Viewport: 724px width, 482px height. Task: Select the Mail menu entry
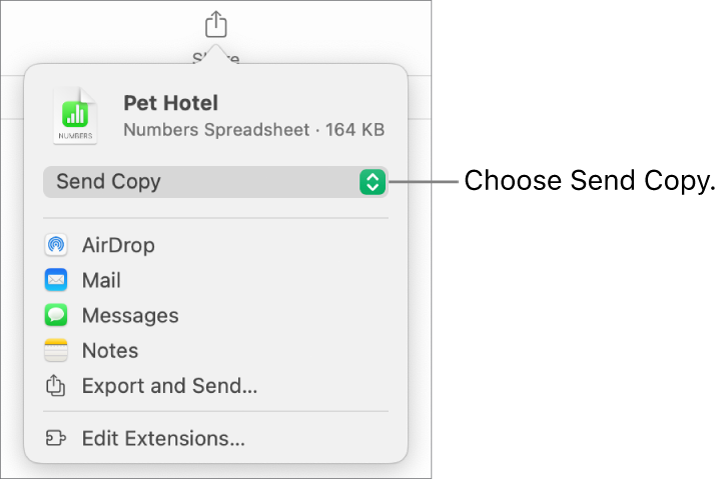101,281
